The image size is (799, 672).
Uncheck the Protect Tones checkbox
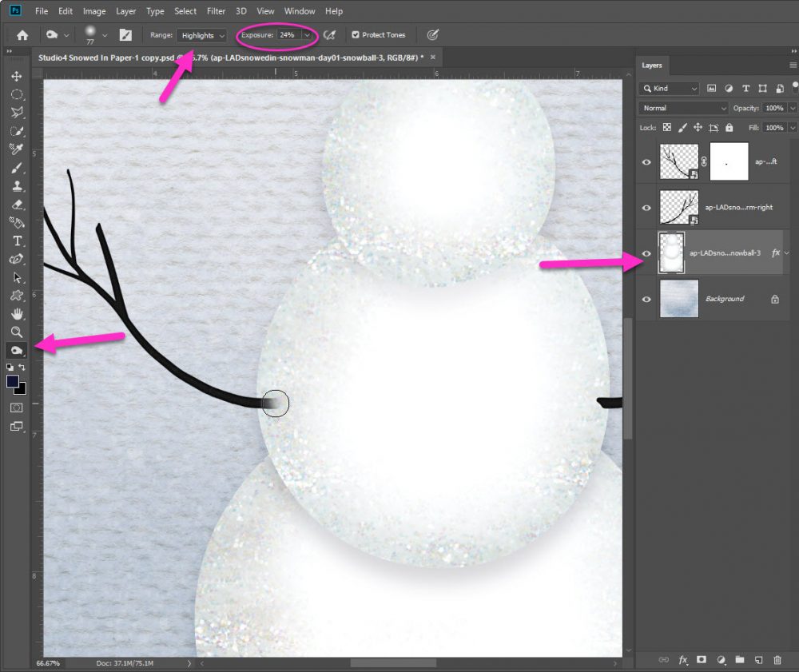(x=355, y=35)
